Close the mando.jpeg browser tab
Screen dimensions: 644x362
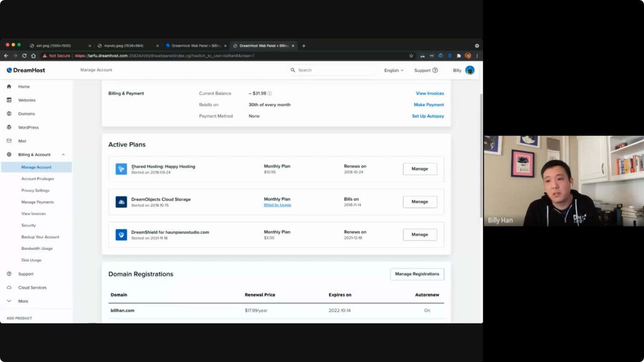coord(157,46)
